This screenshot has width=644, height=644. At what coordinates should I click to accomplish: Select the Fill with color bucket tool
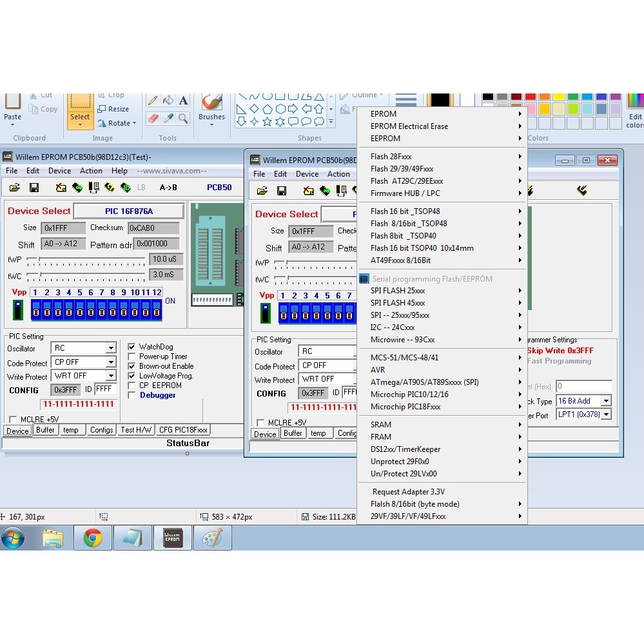[168, 101]
